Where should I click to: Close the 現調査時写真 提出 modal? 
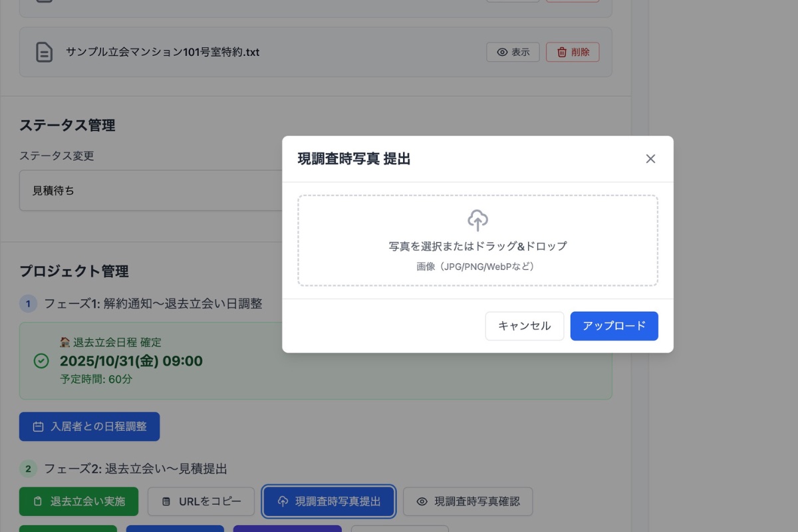(x=650, y=158)
